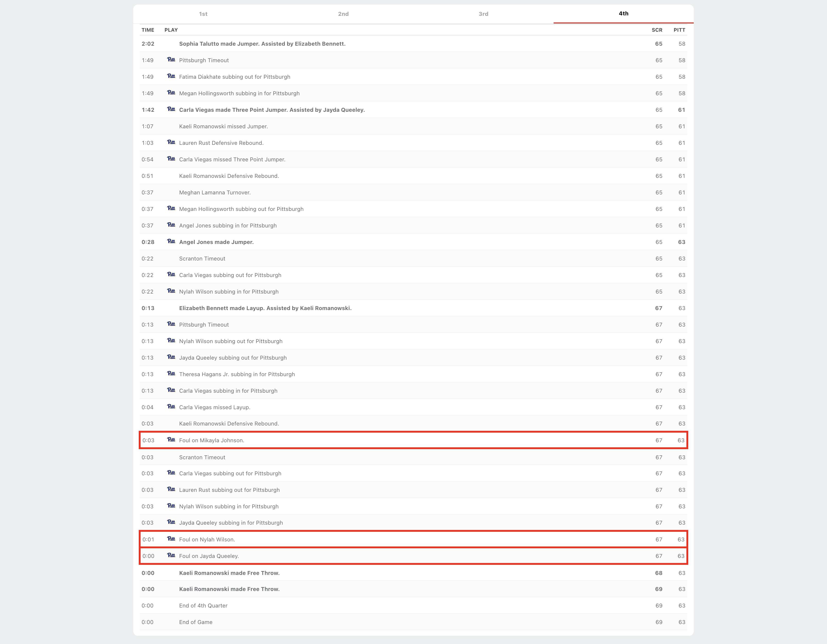
Task: Click Pitt logo beside 1:49 Pittsburgh Timeout
Action: 171,60
